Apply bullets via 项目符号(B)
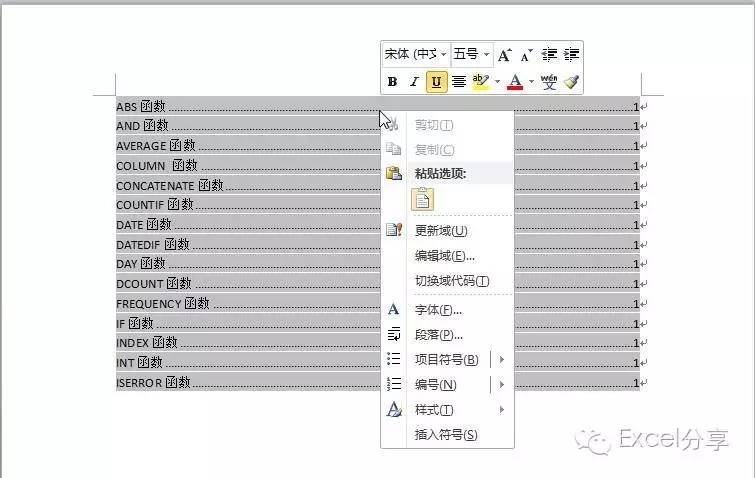The height and width of the screenshot is (478, 755). [447, 360]
